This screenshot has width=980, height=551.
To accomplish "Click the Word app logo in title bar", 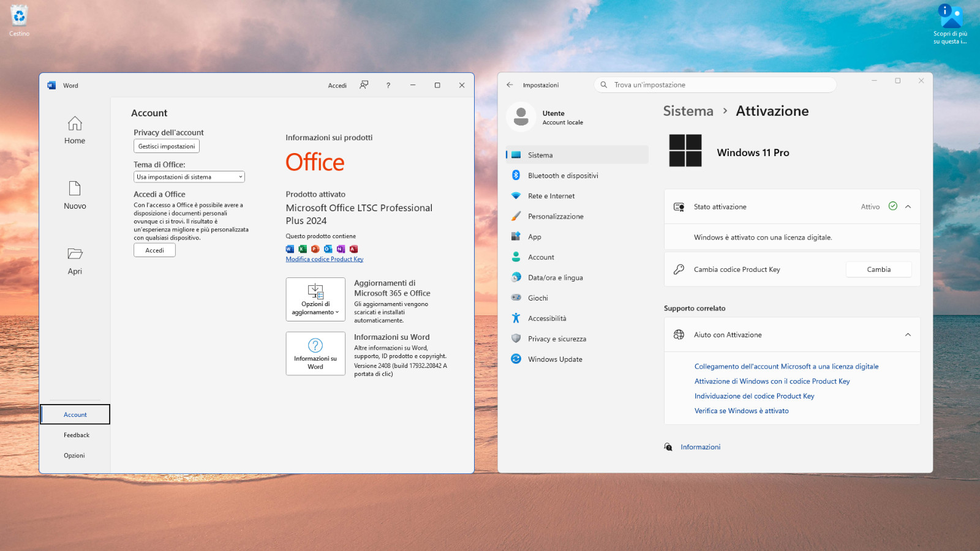I will click(x=51, y=85).
